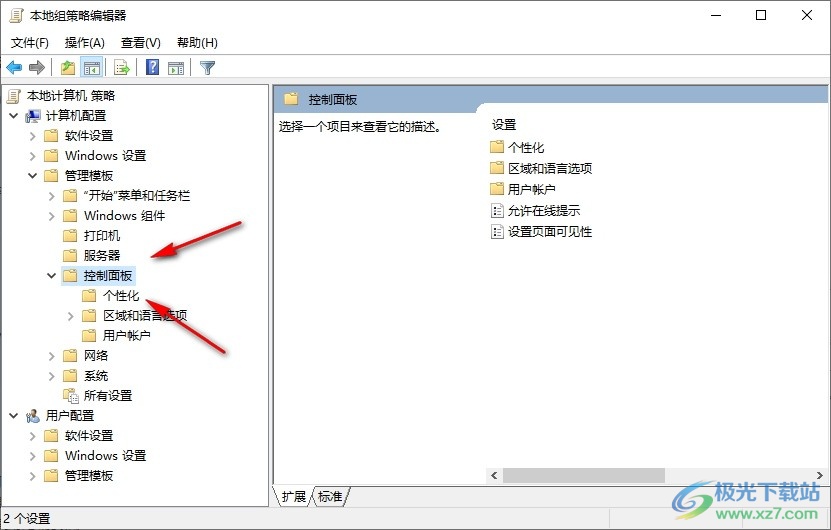Image resolution: width=831 pixels, height=530 pixels.
Task: Click the horizontal scrollbar right arrow
Action: coord(819,475)
